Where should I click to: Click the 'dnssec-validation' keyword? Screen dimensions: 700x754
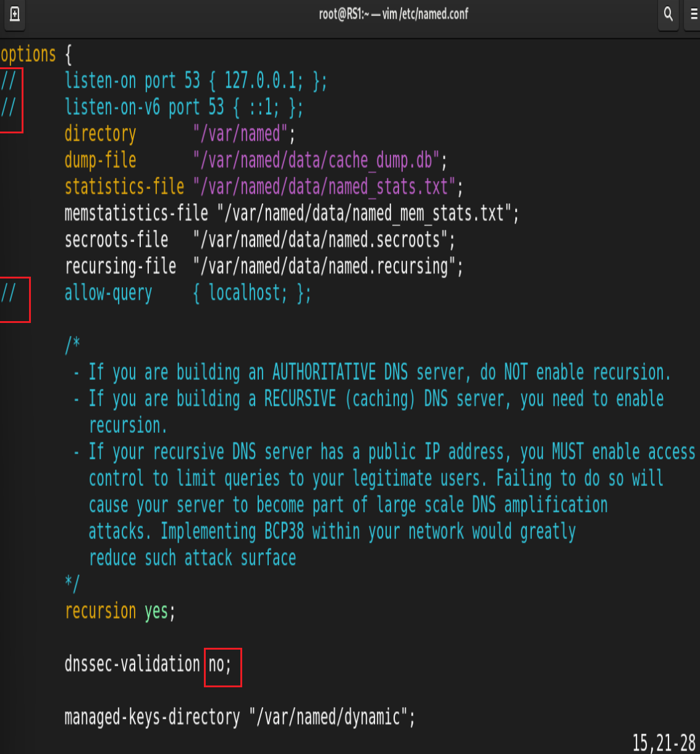point(132,664)
